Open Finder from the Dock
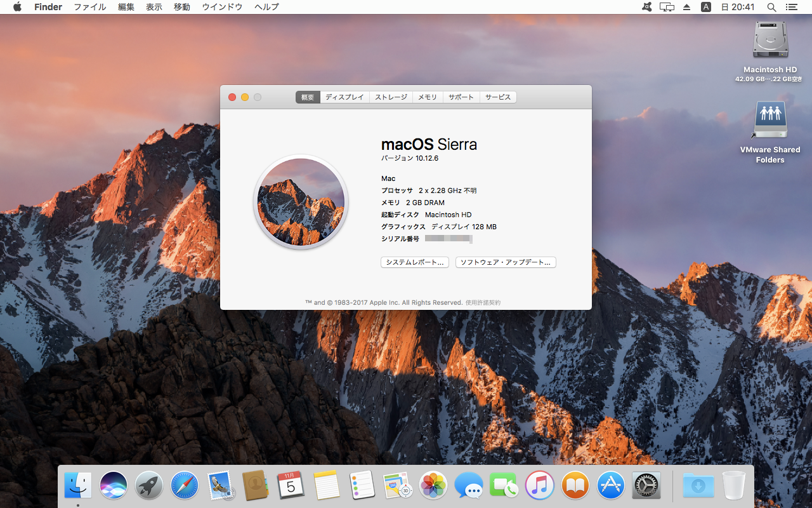Image resolution: width=812 pixels, height=508 pixels. pos(78,486)
